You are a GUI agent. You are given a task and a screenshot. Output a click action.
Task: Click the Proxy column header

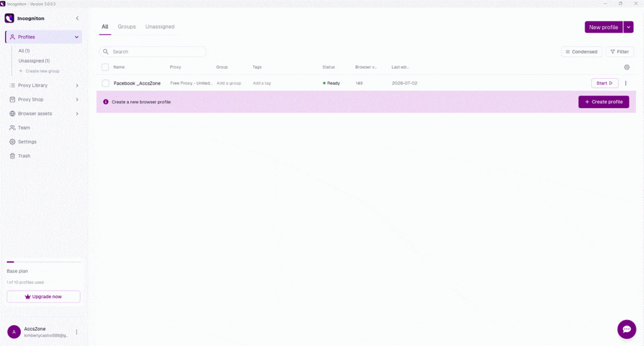click(x=175, y=67)
